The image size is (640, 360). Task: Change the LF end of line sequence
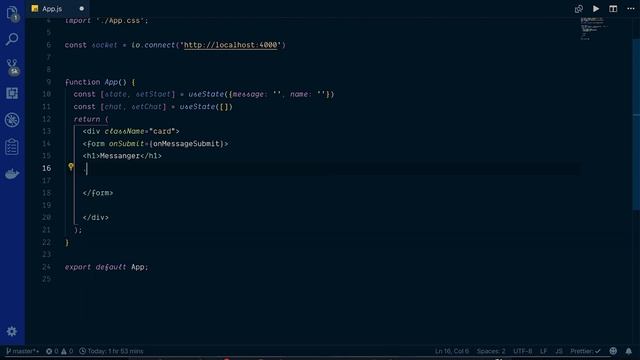[x=543, y=351]
